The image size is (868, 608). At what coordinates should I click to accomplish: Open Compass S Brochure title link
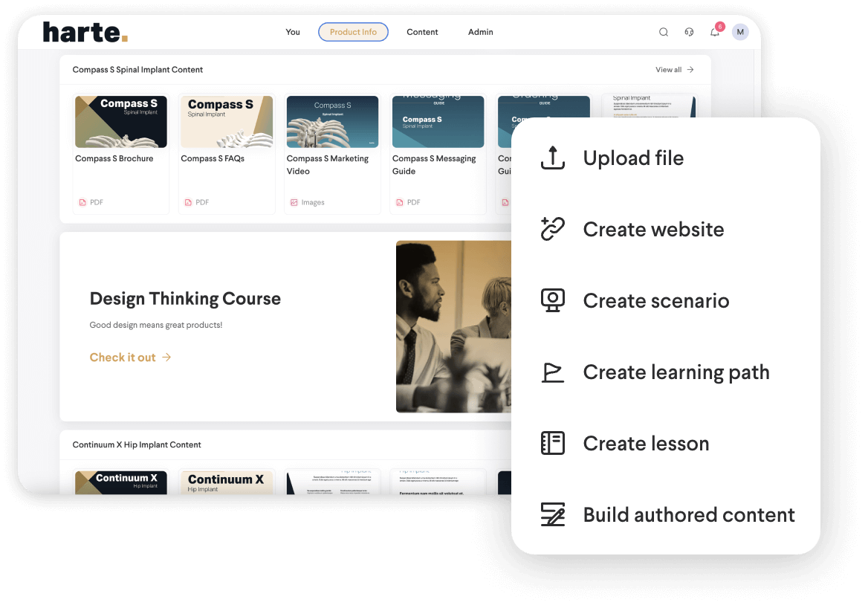tap(114, 158)
